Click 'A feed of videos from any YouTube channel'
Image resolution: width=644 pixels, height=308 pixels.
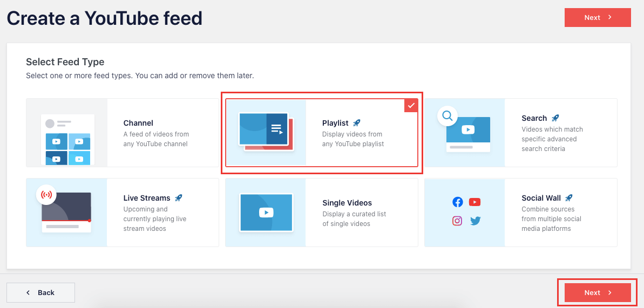156,139
